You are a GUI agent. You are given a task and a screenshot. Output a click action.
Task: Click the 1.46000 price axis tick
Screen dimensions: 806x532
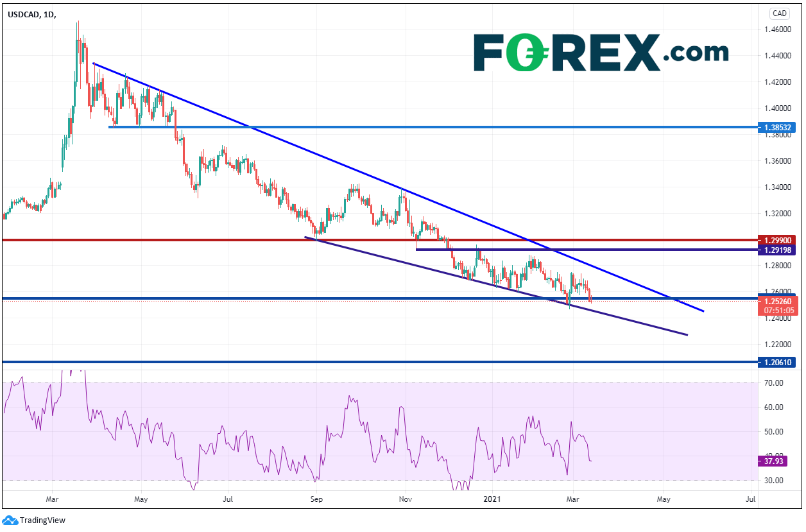[776, 30]
